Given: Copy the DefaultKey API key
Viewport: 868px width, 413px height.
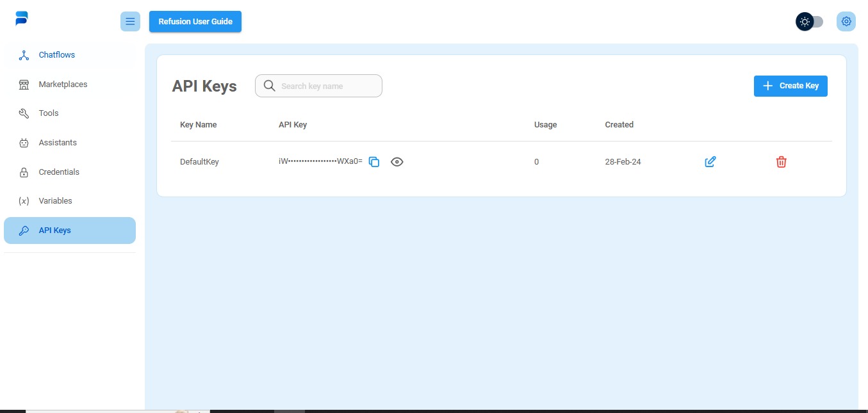Looking at the screenshot, I should pyautogui.click(x=374, y=162).
